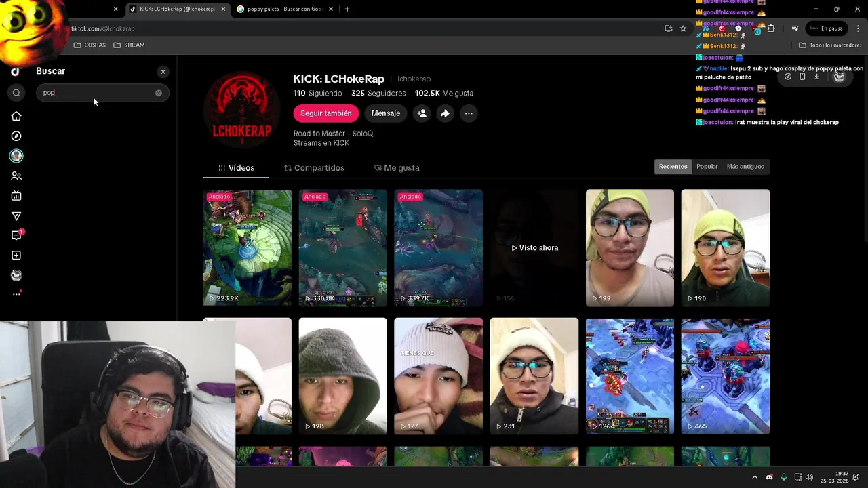Open the Explore compass icon
Screen dimensions: 868x488
(x=16, y=136)
